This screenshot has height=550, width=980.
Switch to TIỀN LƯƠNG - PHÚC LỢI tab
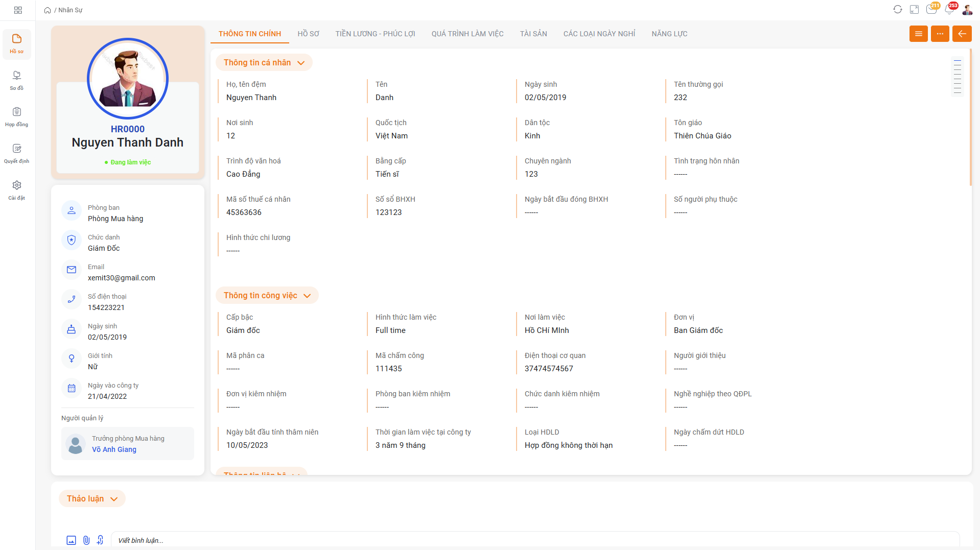point(375,34)
